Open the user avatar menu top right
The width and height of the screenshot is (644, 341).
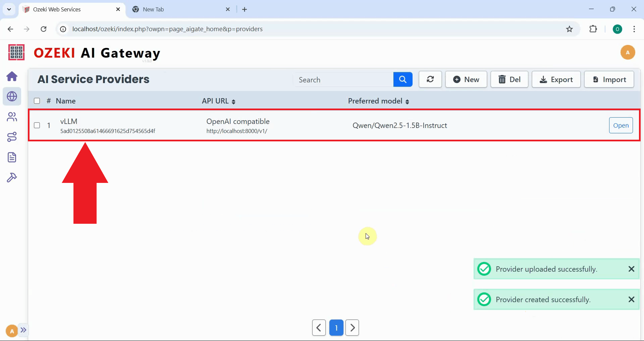628,52
